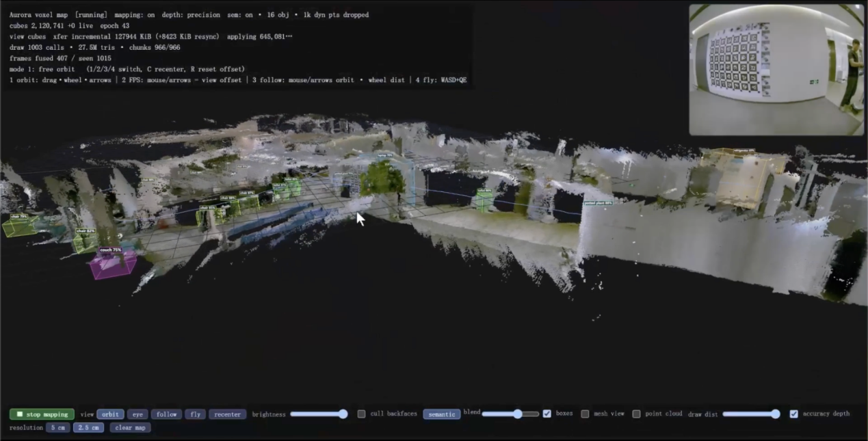This screenshot has width=868, height=441.
Task: Click the "epoch 43" text
Action: point(115,26)
